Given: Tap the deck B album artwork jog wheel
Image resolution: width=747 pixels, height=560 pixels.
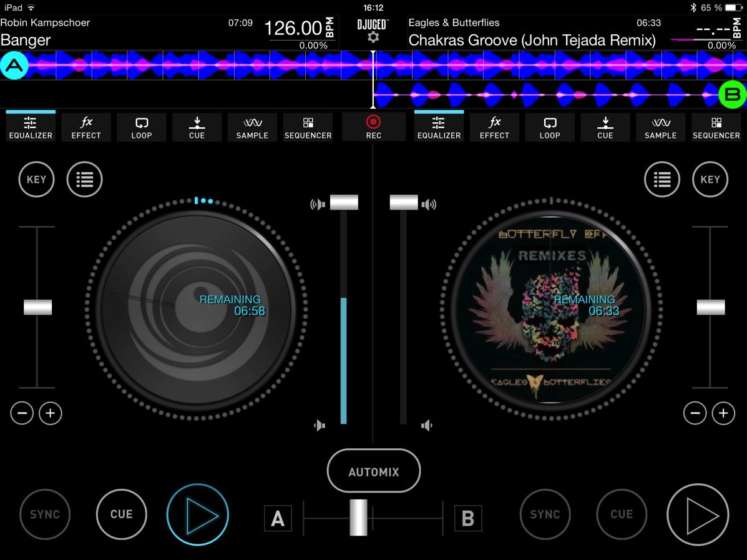Looking at the screenshot, I should [551, 306].
